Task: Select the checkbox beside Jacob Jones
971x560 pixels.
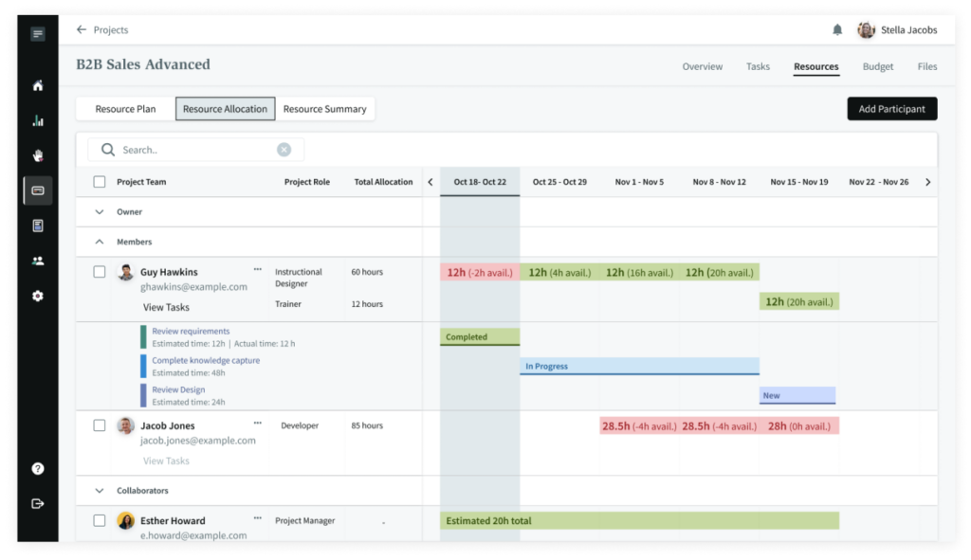Action: point(100,425)
